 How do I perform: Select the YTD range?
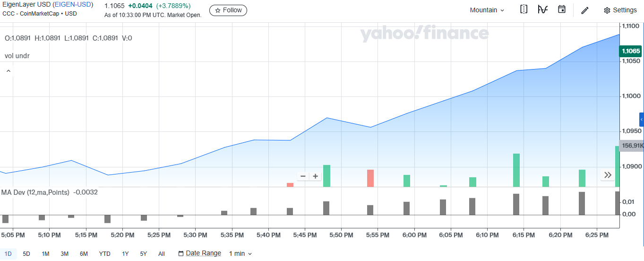pos(104,253)
